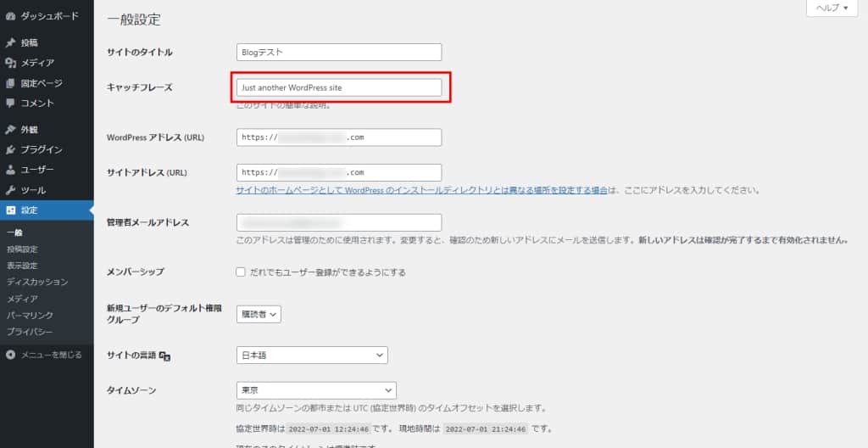
Task: Click the ユーザー person icon
Action: (x=10, y=170)
